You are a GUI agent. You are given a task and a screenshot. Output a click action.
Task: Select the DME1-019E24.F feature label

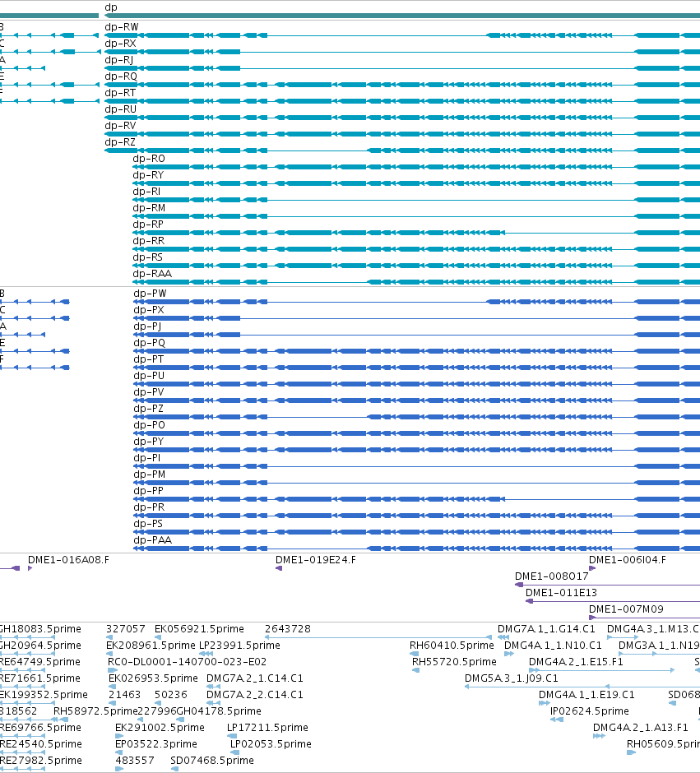click(x=316, y=560)
